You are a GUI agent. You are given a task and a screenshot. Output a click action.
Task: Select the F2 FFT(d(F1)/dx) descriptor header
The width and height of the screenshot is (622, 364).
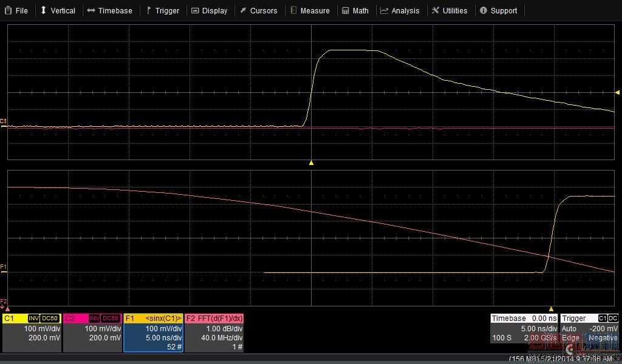(214, 318)
